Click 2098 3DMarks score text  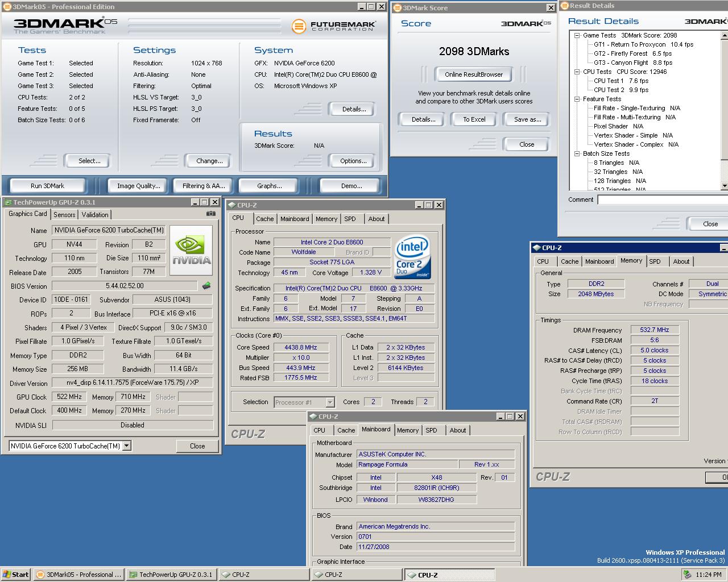tap(474, 51)
